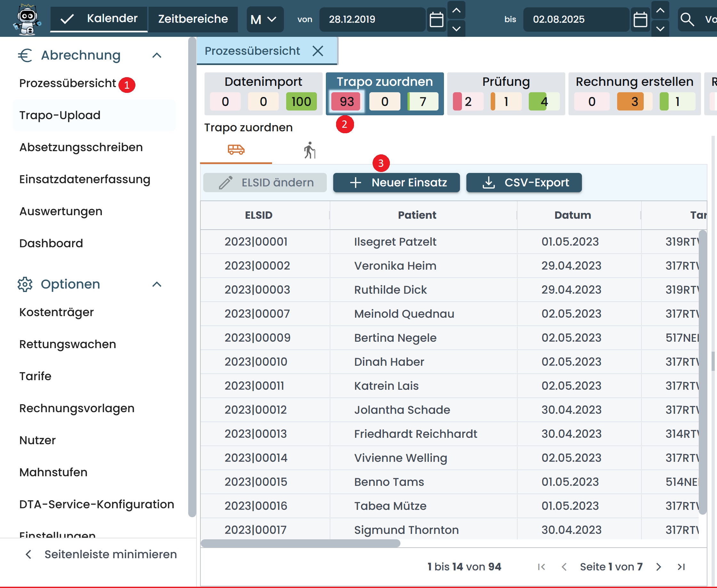This screenshot has width=717, height=588.
Task: Select the ambulance vehicle tab icon
Action: [x=236, y=150]
